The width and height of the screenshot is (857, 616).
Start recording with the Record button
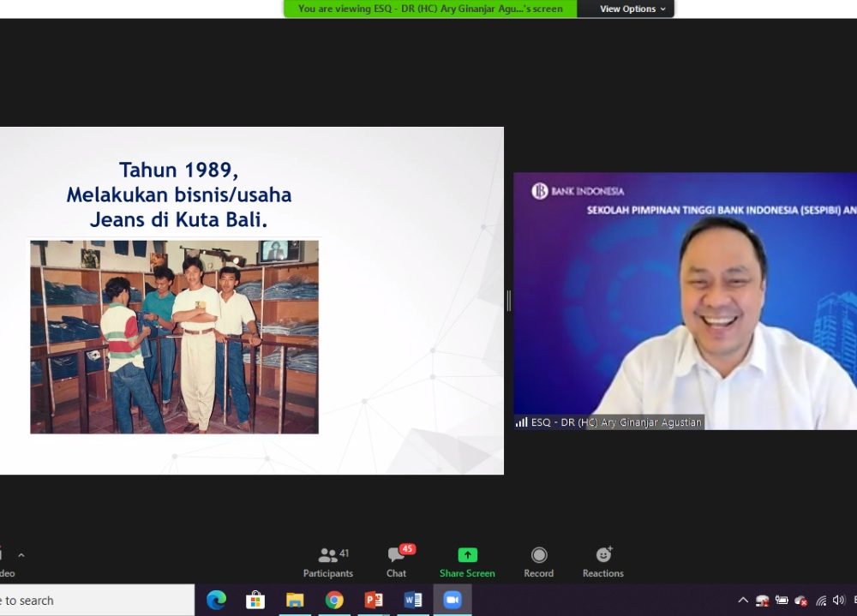tap(538, 562)
